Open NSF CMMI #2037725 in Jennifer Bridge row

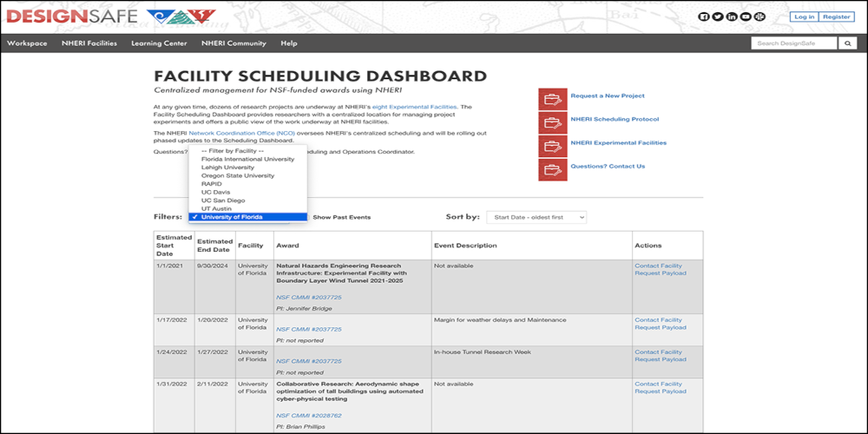point(309,297)
